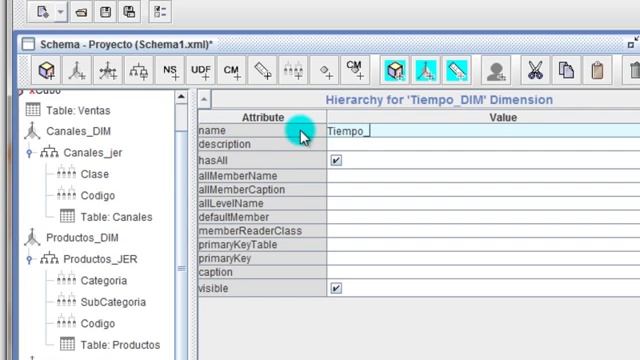Click the memberReaderClass value field
640x360 pixels.
(x=483, y=231)
